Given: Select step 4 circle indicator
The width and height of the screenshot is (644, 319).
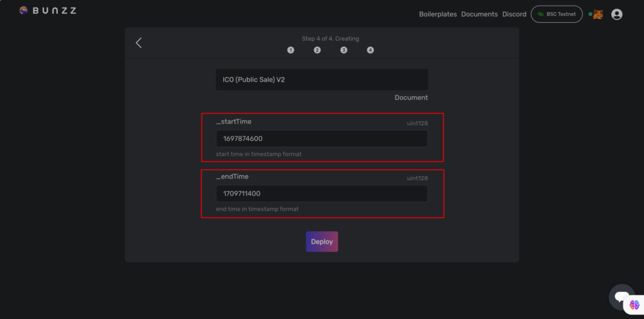Looking at the screenshot, I should [x=370, y=50].
